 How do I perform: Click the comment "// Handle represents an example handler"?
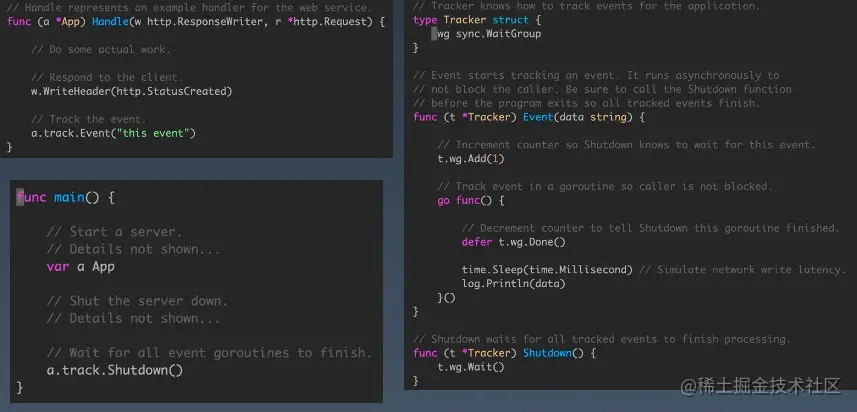click(189, 8)
